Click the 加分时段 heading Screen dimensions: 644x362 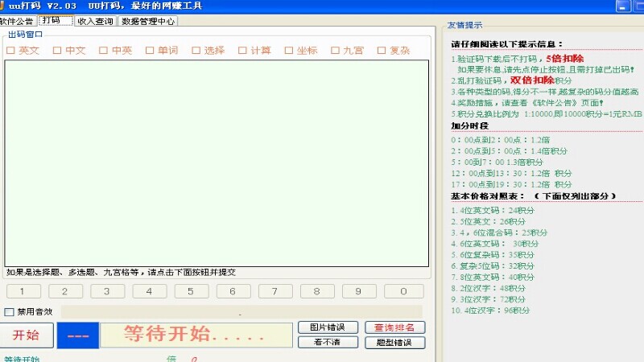[470, 125]
